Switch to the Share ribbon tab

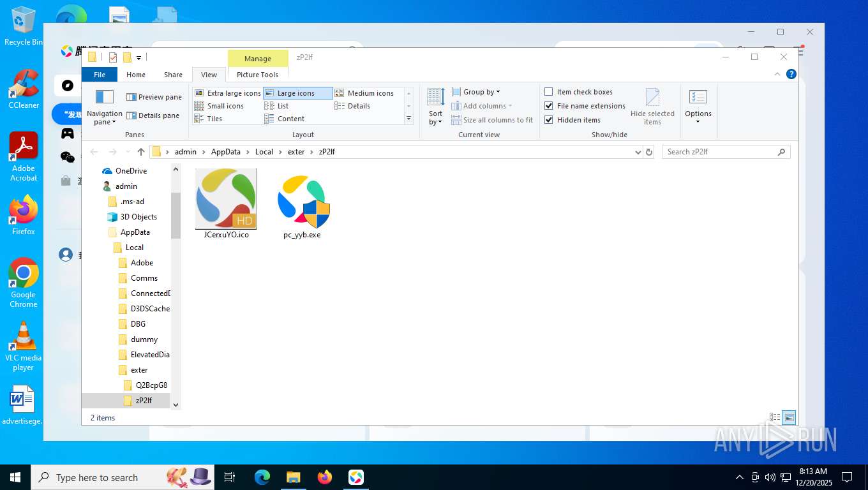(x=173, y=75)
